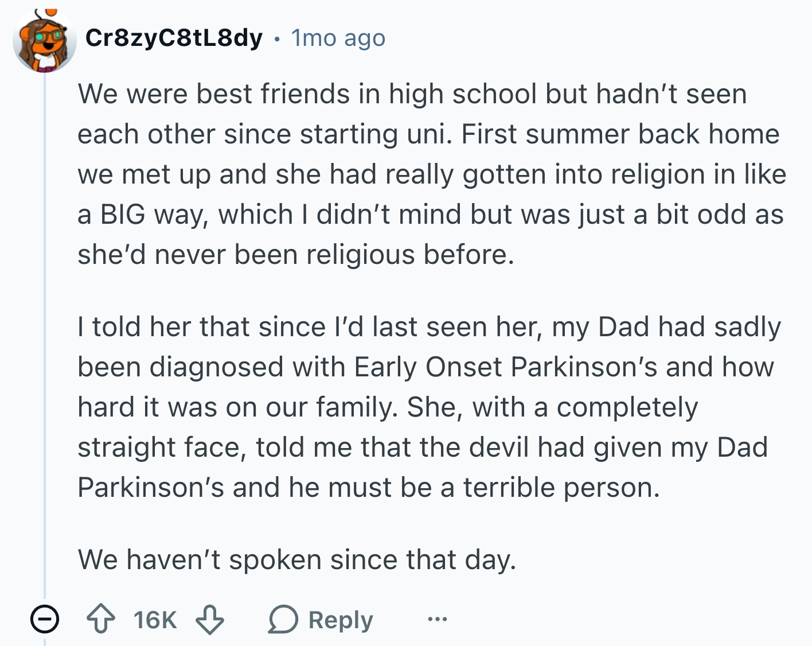Click the dot separator beside the username
This screenshot has height=646, width=812.
pyautogui.click(x=277, y=39)
